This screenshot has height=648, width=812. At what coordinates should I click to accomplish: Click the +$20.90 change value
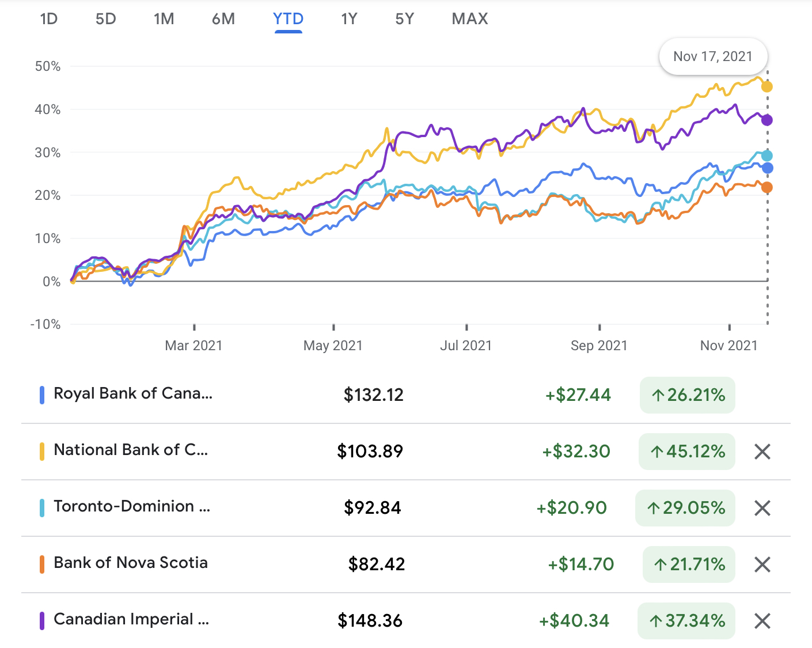[x=572, y=508]
